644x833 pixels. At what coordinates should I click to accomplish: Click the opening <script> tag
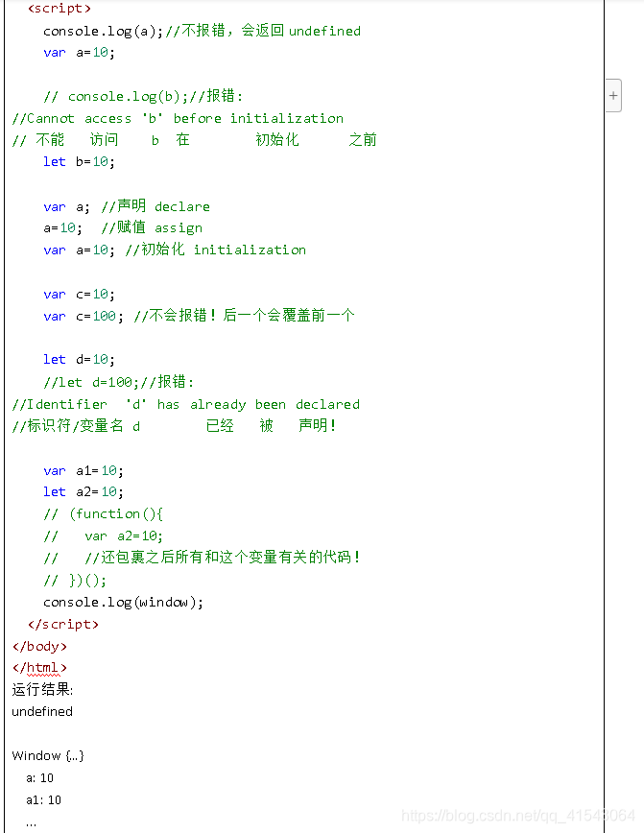pos(60,9)
